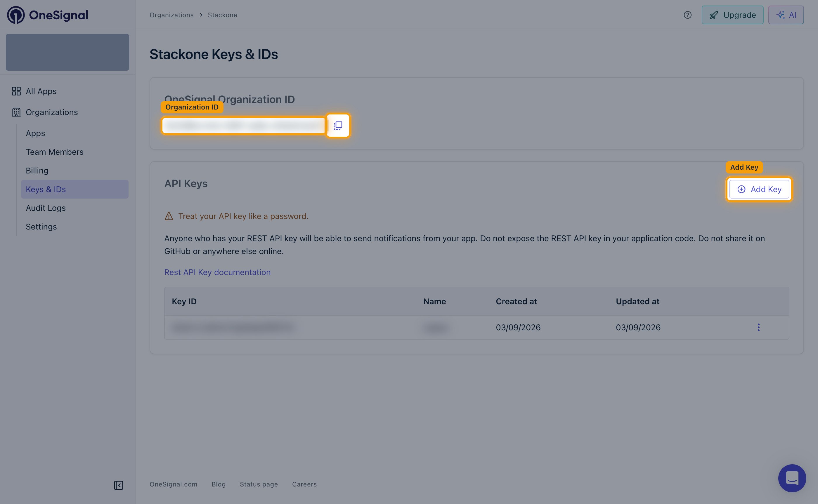Click the All Apps grid icon
The image size is (818, 504).
[x=16, y=91]
